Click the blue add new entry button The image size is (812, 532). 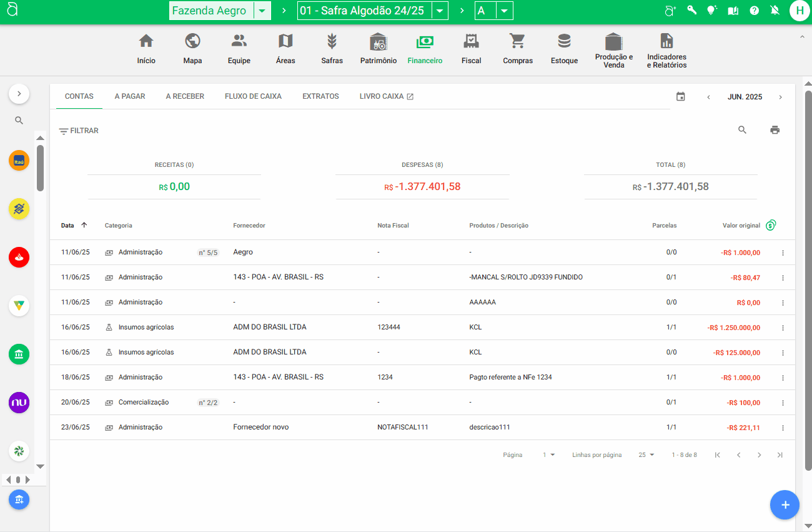pyautogui.click(x=785, y=504)
